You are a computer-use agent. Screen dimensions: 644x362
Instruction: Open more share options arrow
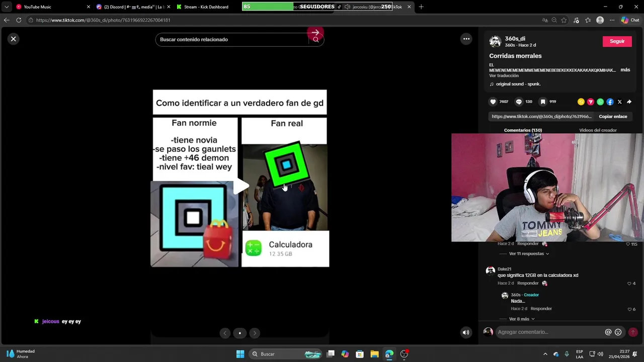point(629,102)
